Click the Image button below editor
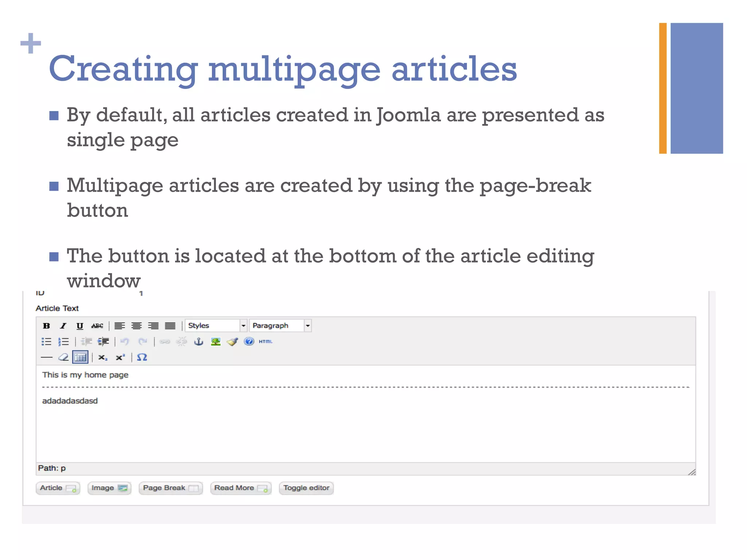 109,488
